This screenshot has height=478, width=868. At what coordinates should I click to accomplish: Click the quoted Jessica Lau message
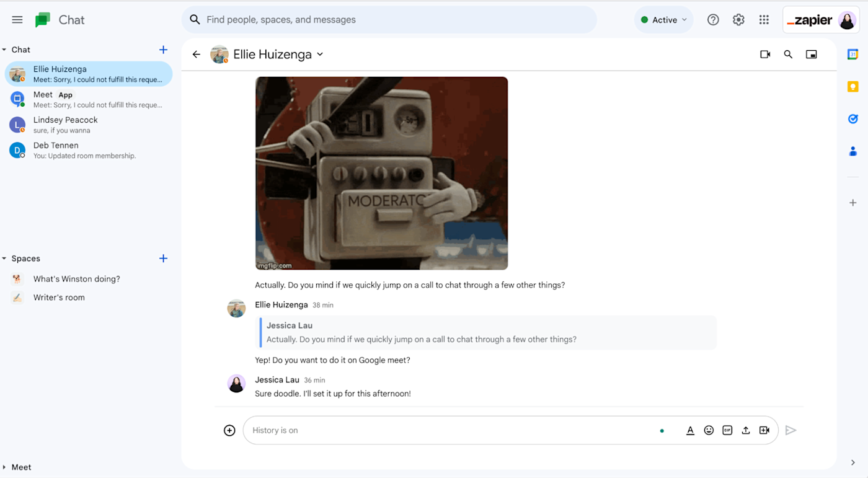point(485,333)
